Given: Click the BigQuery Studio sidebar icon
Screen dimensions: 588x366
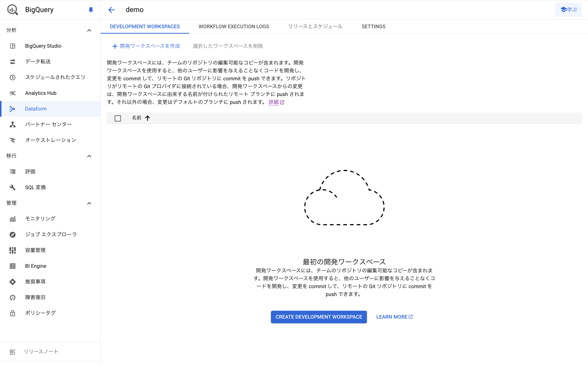Looking at the screenshot, I should [13, 46].
